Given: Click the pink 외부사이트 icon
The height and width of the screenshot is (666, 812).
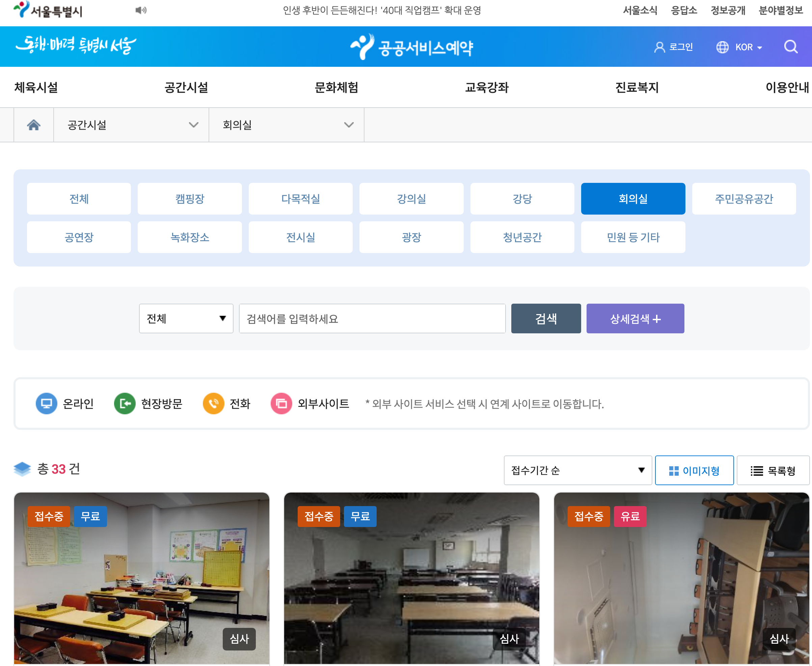Looking at the screenshot, I should pyautogui.click(x=281, y=404).
